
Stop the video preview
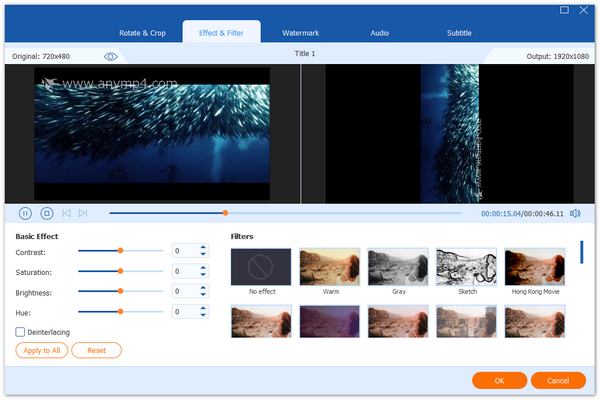[x=46, y=213]
